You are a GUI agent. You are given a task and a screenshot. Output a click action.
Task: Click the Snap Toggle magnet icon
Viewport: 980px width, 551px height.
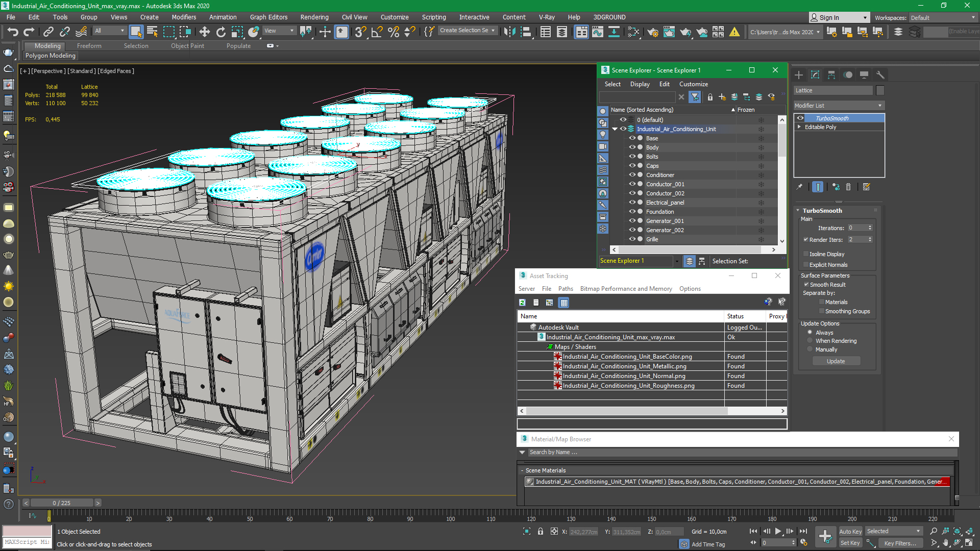click(361, 31)
